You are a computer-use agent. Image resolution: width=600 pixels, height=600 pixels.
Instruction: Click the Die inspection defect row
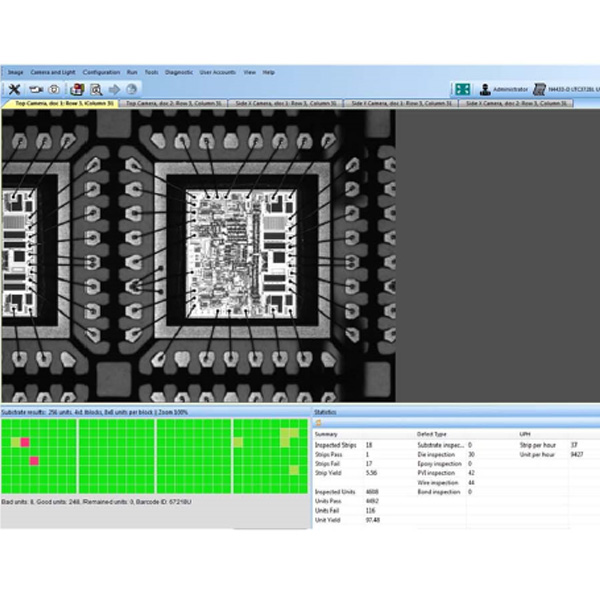click(x=446, y=455)
